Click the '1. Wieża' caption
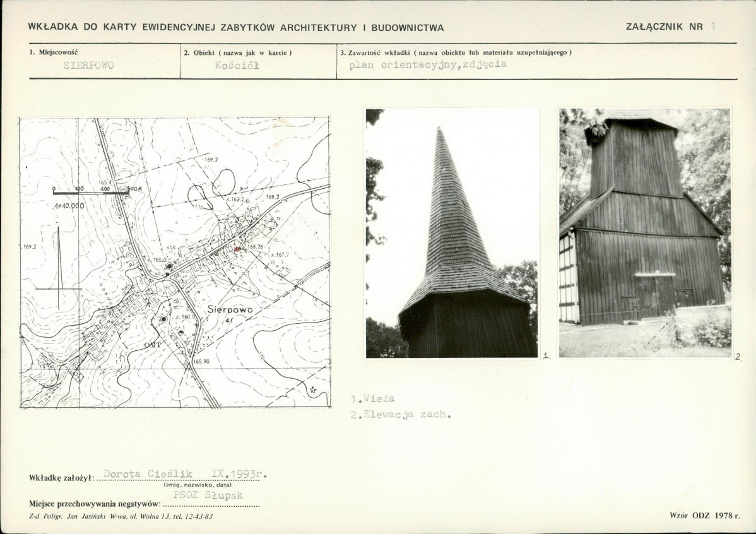756x534 pixels. [x=372, y=399]
